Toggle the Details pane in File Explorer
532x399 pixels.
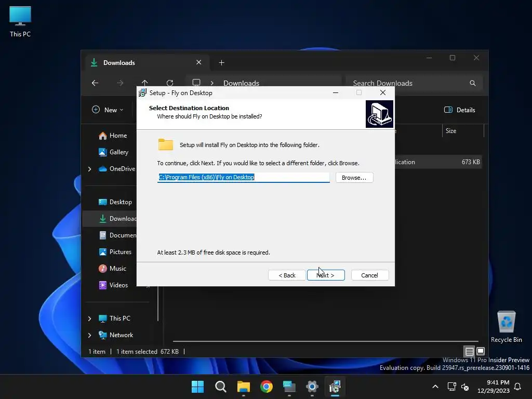click(x=460, y=110)
